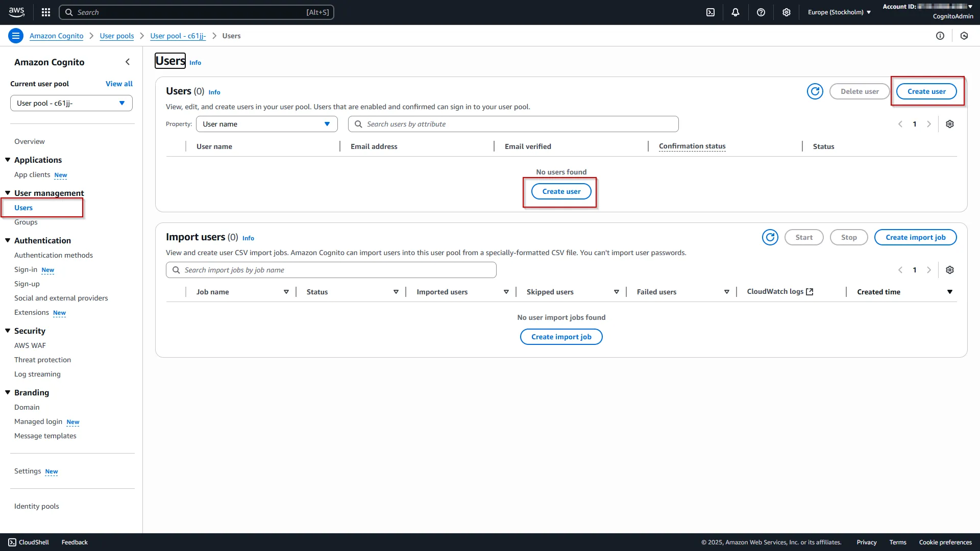Viewport: 980px width, 551px height.
Task: Open CloudWatch logs external link icon
Action: [810, 292]
